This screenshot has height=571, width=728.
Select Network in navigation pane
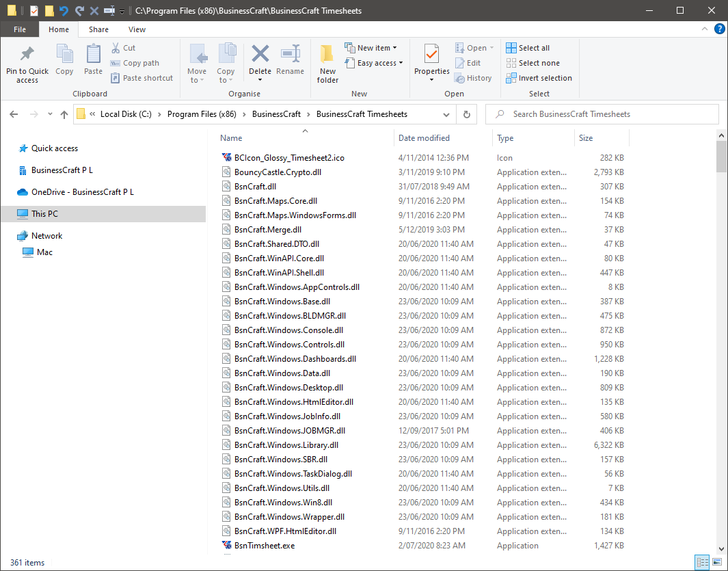[46, 235]
